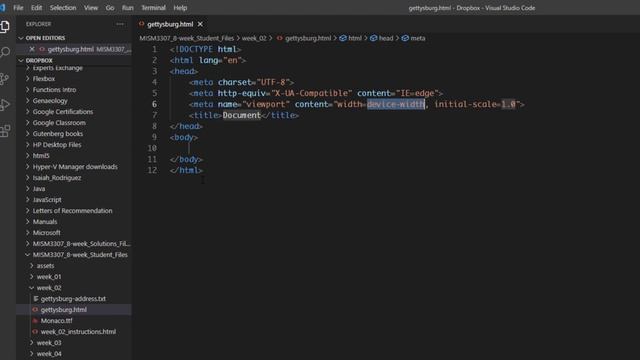Click the Document text in title tag
This screenshot has height=360, width=640.
point(242,116)
